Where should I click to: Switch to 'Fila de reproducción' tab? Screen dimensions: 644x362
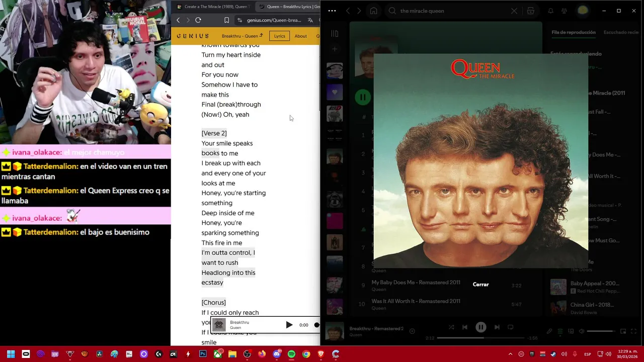point(574,32)
